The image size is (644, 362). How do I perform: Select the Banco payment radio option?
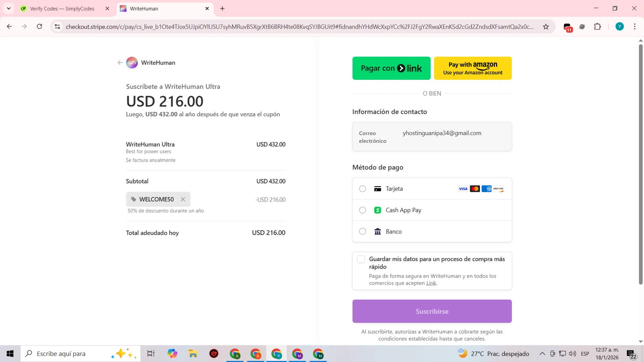point(362,232)
